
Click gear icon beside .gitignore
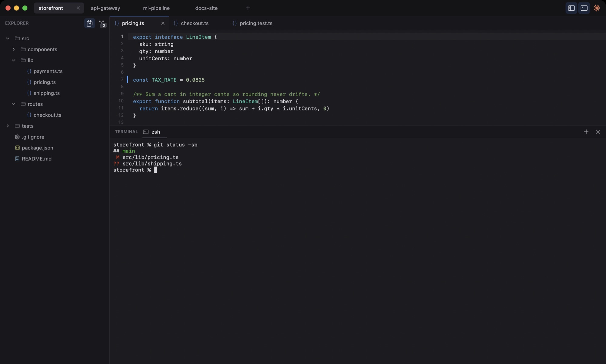tap(17, 137)
